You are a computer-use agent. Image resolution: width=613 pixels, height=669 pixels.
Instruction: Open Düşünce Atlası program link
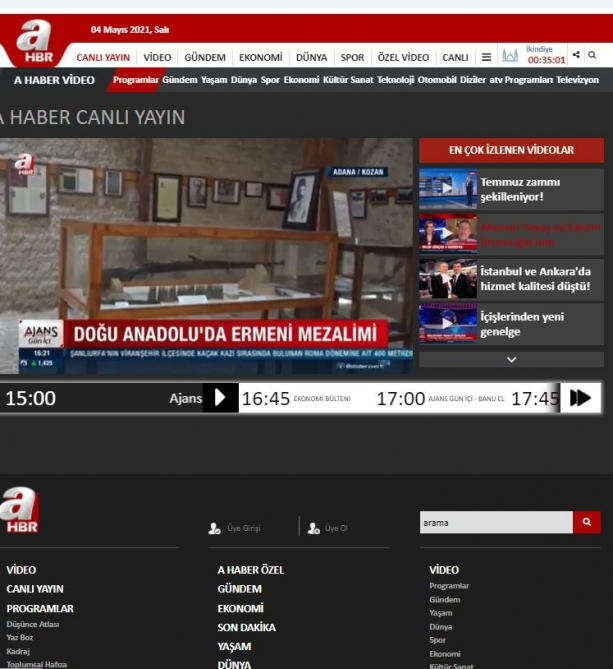pos(33,624)
